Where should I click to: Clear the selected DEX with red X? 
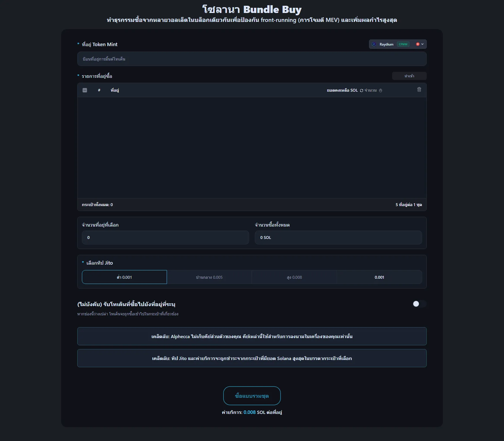(x=418, y=44)
